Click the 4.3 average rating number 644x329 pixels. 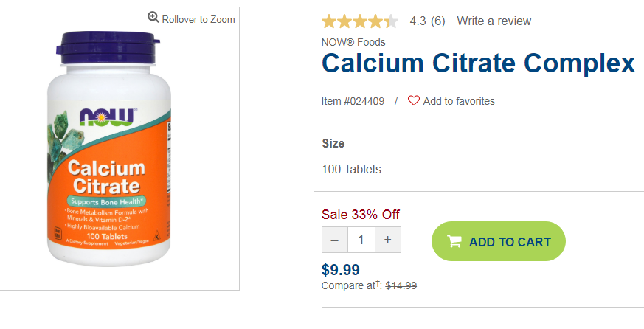point(418,21)
